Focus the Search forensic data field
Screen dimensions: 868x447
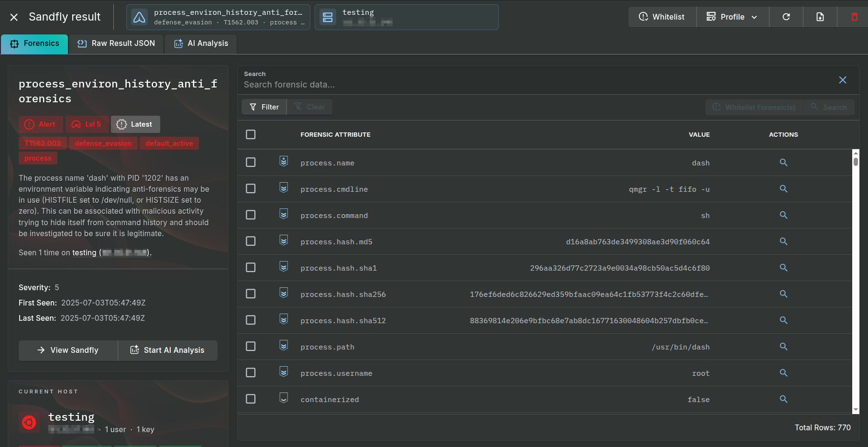coord(536,85)
